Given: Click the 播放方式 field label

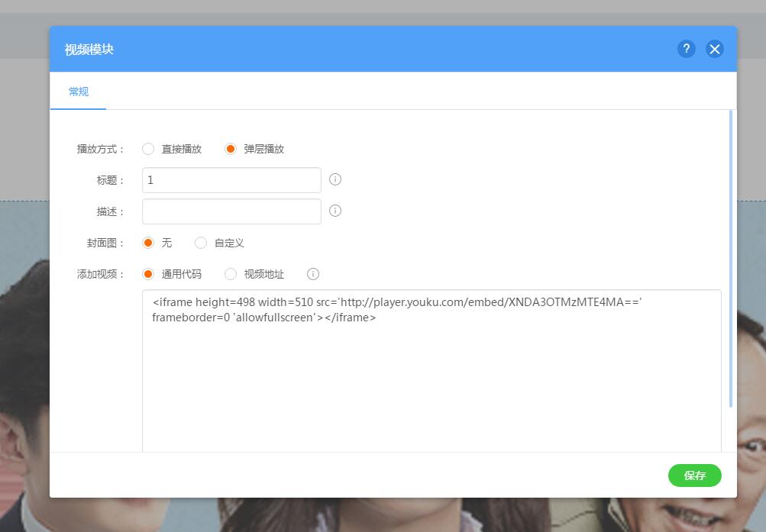Looking at the screenshot, I should click(x=100, y=149).
